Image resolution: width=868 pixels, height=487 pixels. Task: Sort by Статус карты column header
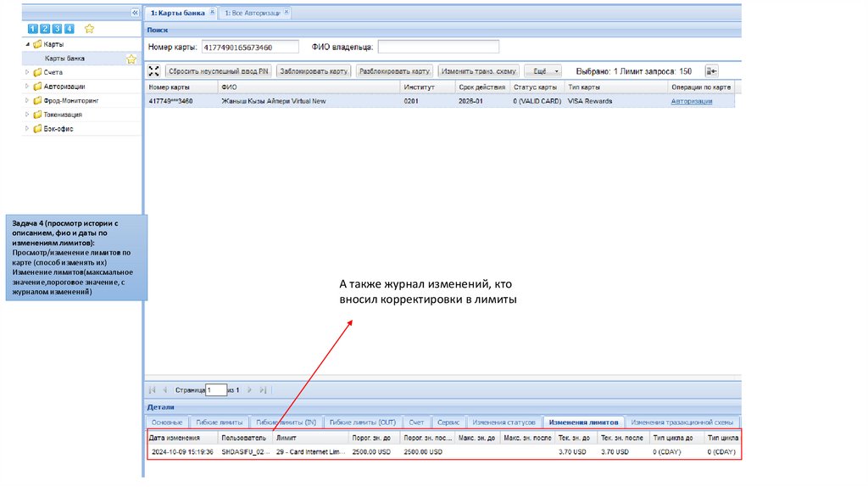tap(537, 87)
